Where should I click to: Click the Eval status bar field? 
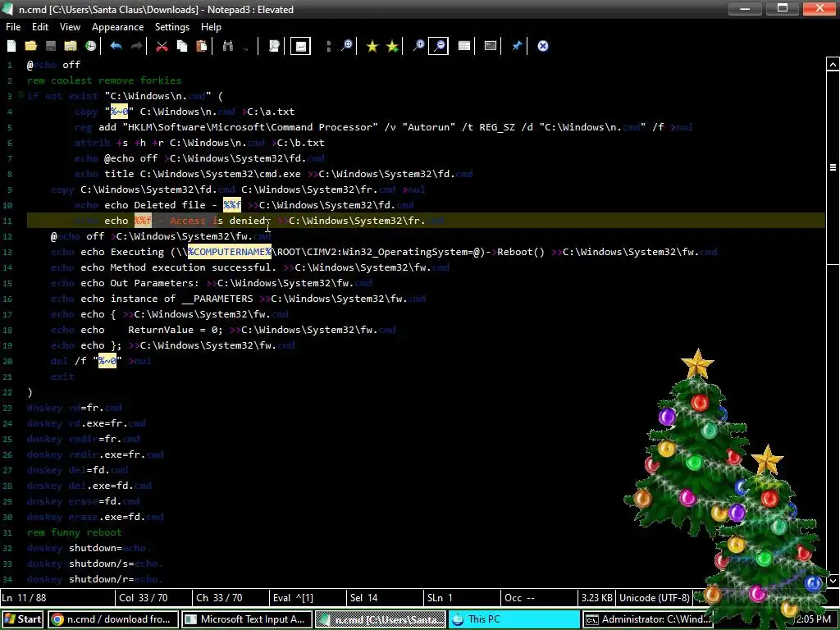[308, 597]
